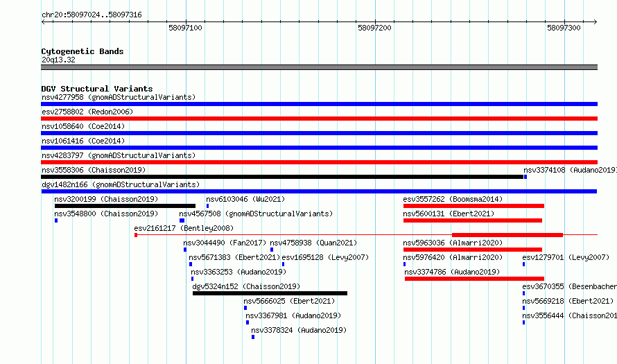Select the black nsv3558306 Chaisson2019 bar

pos(282,177)
